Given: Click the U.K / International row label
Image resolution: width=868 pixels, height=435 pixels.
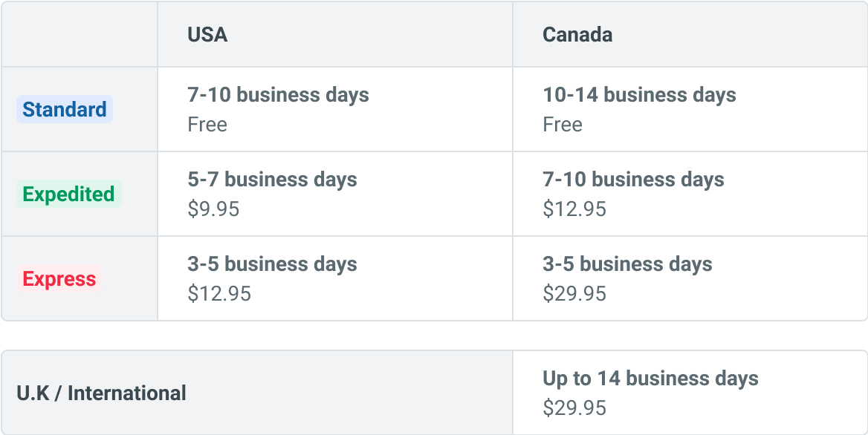Looking at the screenshot, I should pyautogui.click(x=101, y=393).
